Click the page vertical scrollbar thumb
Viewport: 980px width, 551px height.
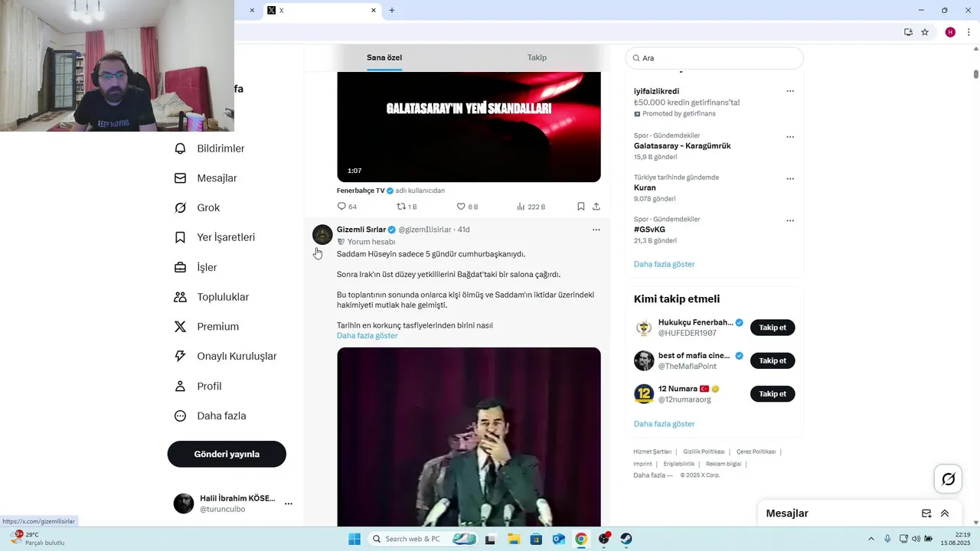[976, 74]
